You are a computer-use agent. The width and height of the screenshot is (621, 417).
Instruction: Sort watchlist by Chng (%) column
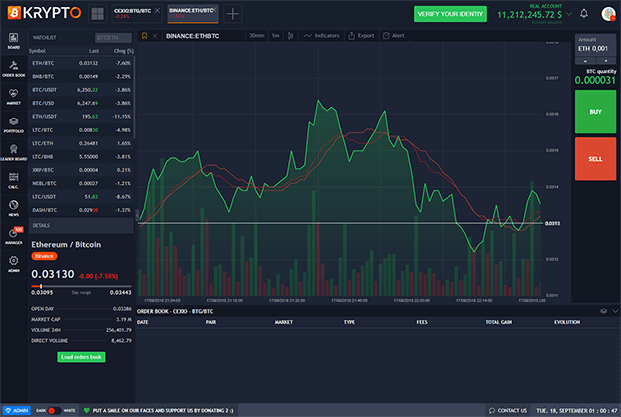pos(124,51)
